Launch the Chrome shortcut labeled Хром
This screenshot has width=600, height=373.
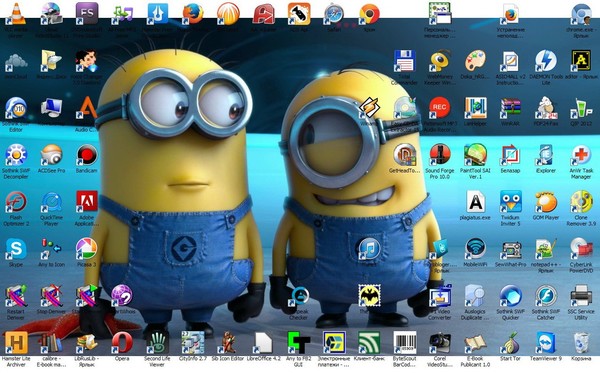pos(369,14)
